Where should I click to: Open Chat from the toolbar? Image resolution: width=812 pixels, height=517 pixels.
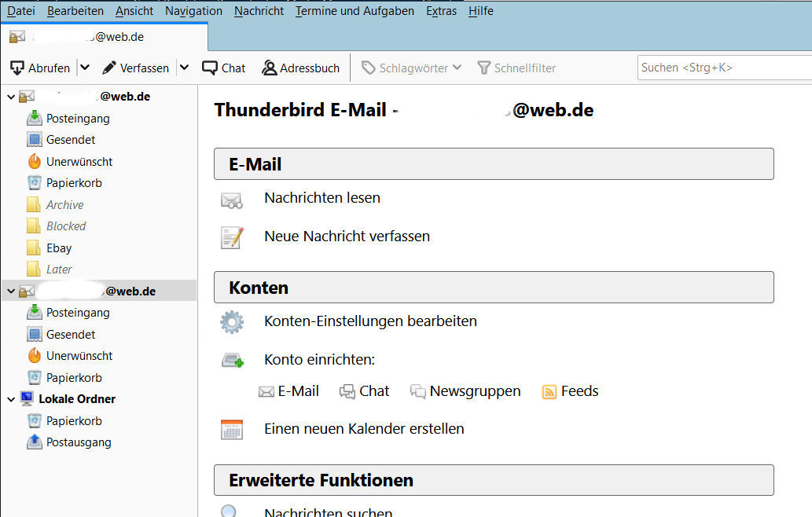pos(224,68)
